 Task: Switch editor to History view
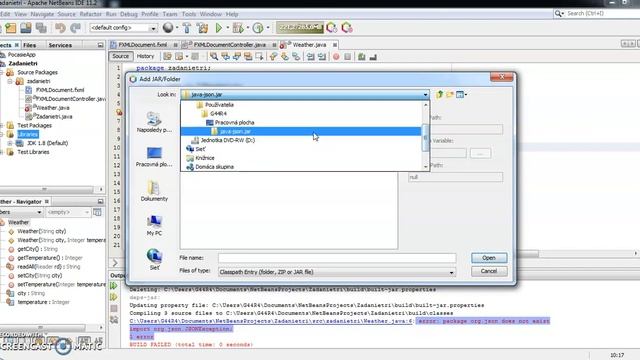tap(145, 56)
